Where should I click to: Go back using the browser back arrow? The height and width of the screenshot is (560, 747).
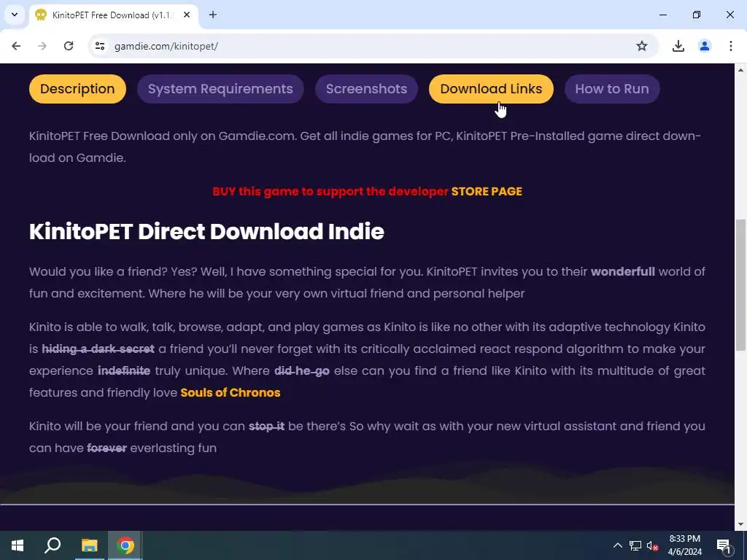(16, 46)
